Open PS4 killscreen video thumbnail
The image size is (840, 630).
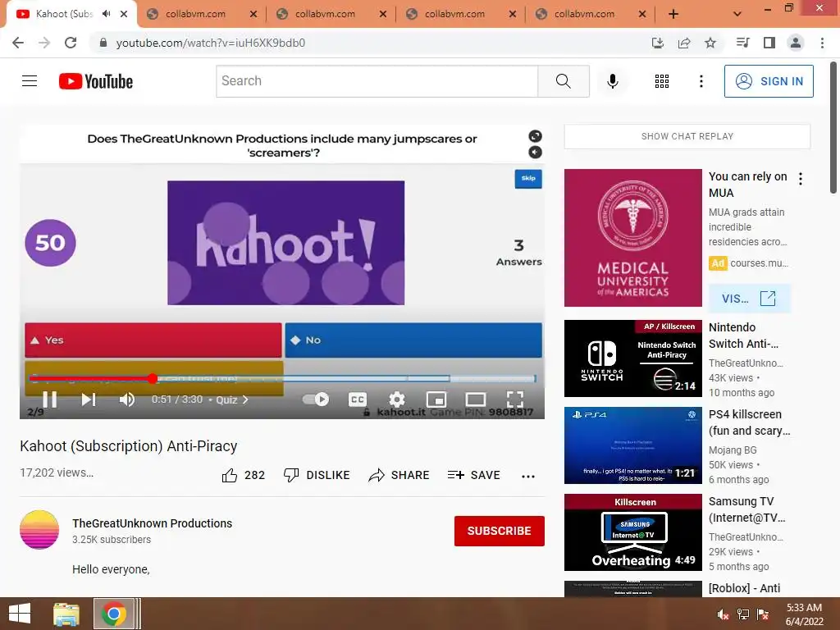(x=632, y=445)
